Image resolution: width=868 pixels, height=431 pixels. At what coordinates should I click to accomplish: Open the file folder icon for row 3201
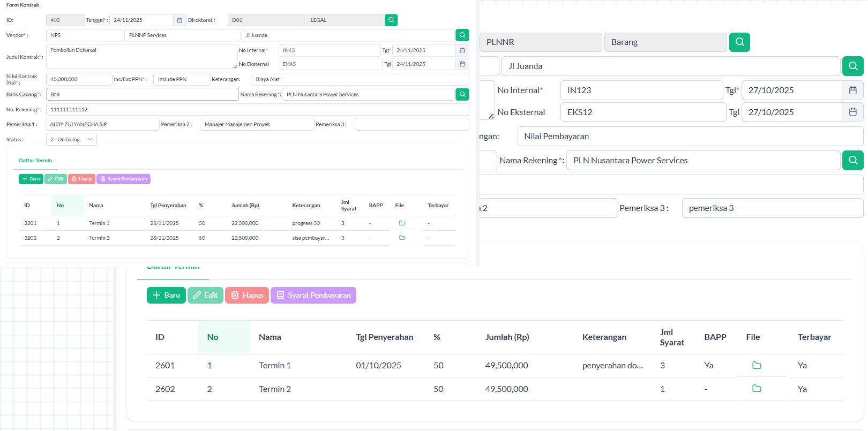402,223
